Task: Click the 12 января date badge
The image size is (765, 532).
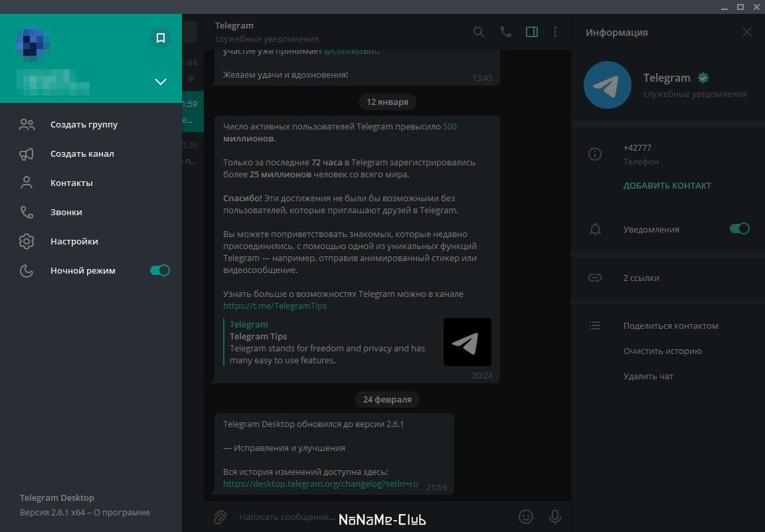Action: coord(387,102)
